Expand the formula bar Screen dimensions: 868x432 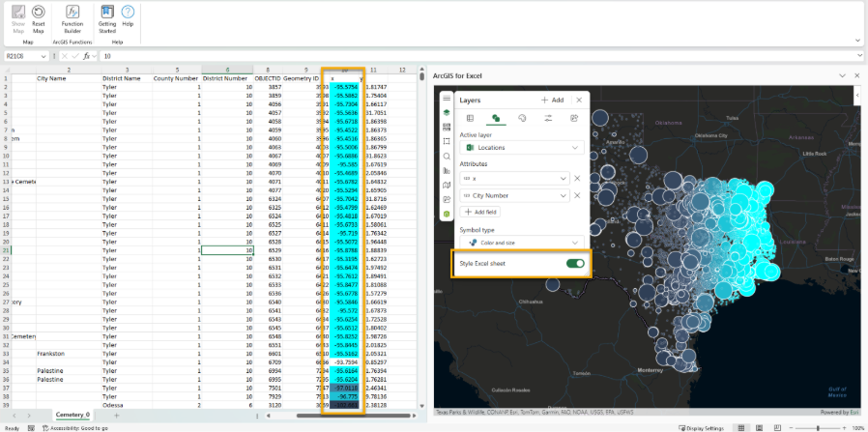859,56
